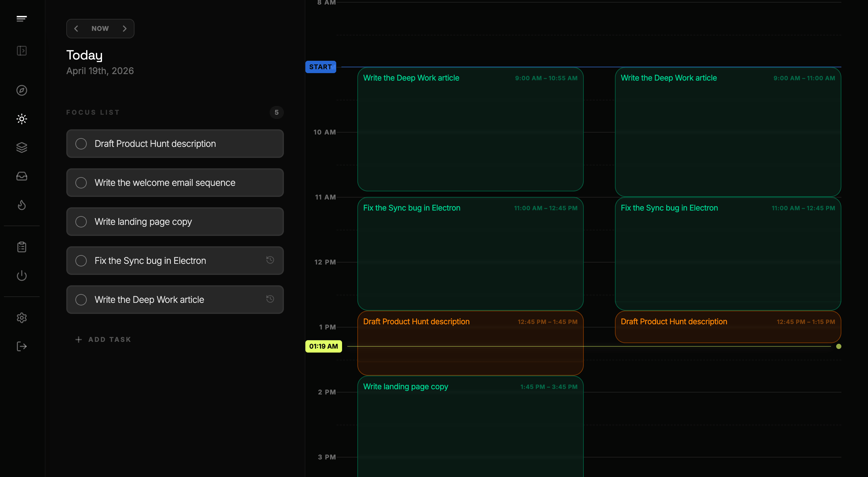The width and height of the screenshot is (868, 477).
Task: Open the Inbox tray icon
Action: (21, 176)
